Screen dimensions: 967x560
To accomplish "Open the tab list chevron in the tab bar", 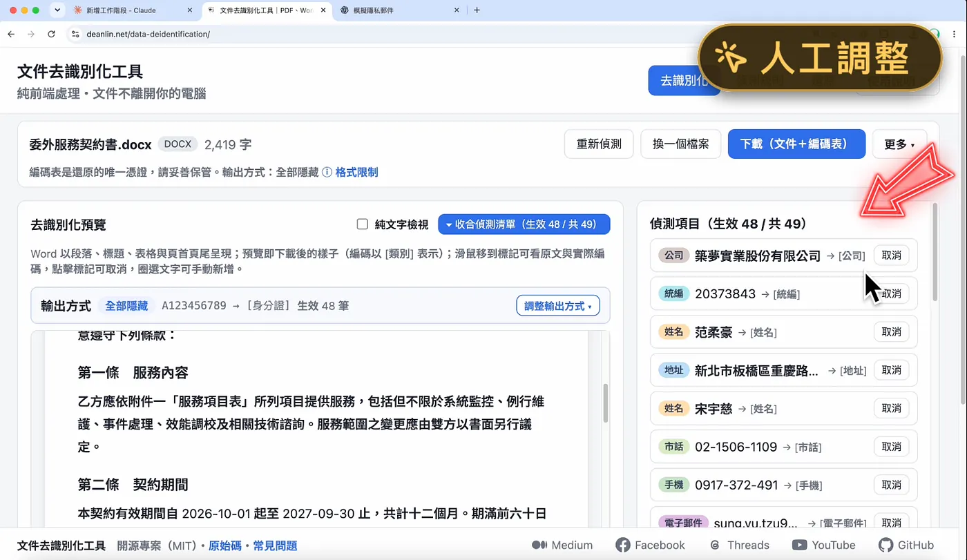I will [x=57, y=10].
